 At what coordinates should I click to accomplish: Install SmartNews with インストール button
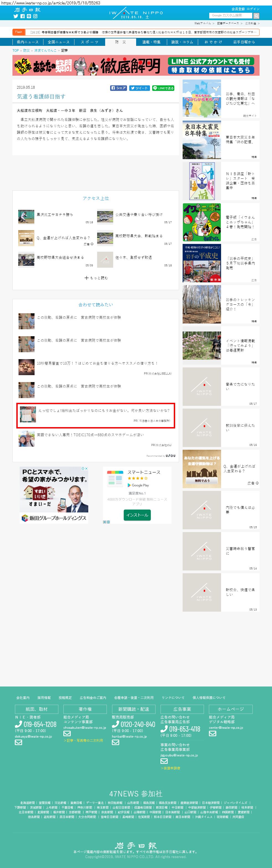click(137, 515)
